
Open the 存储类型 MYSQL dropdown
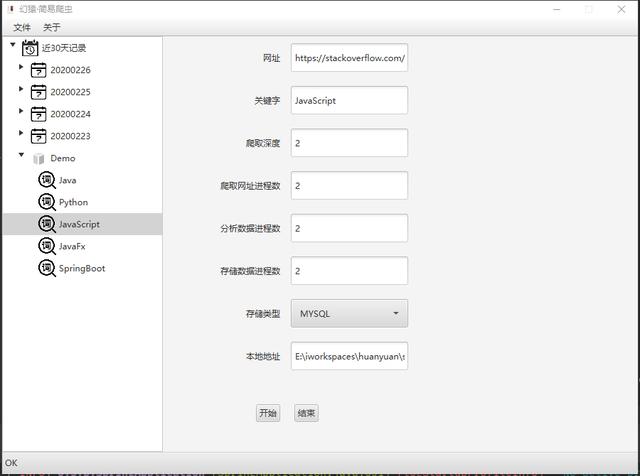(349, 314)
